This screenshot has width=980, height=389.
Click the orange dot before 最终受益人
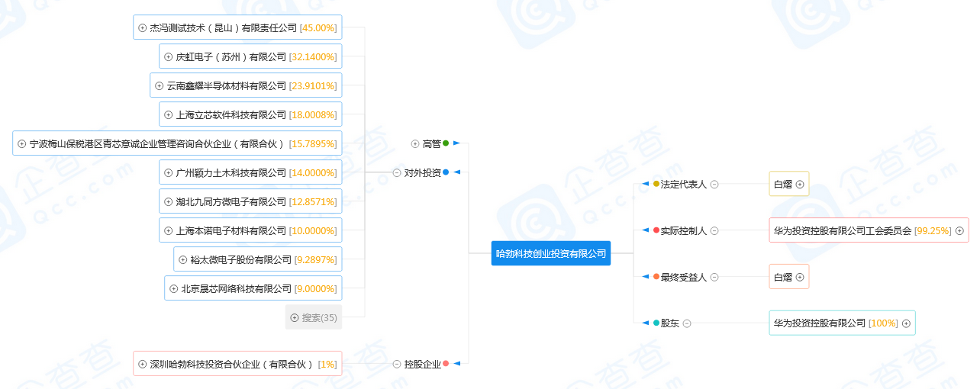tap(656, 277)
